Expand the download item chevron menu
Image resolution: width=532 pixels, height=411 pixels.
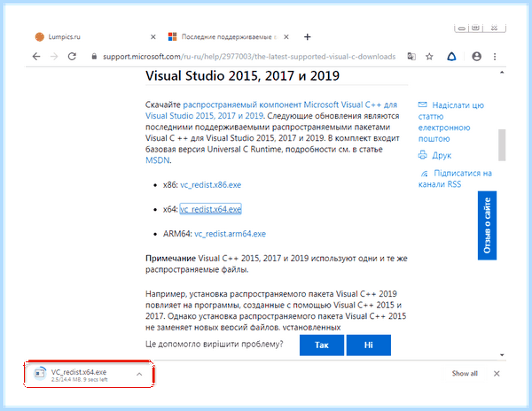tap(139, 374)
